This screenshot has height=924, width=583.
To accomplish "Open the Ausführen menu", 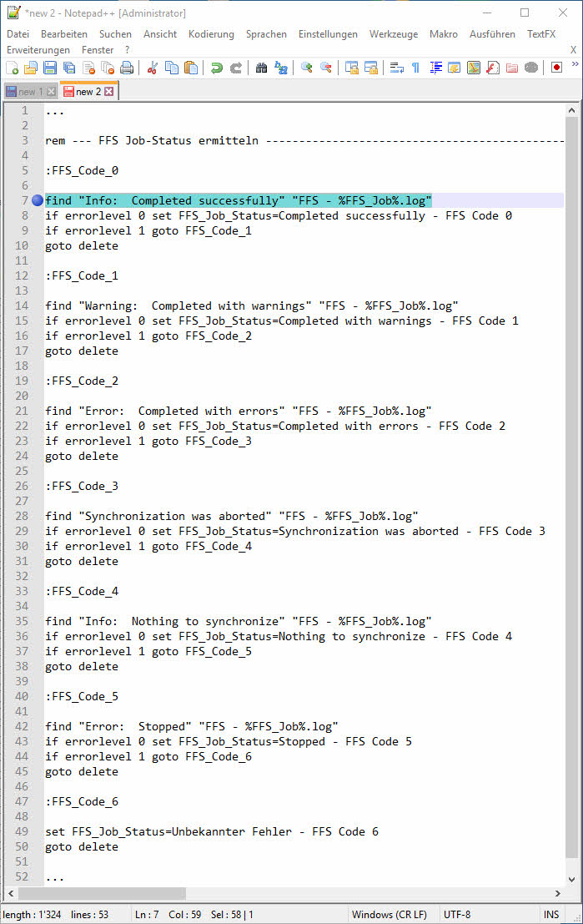I will [492, 34].
